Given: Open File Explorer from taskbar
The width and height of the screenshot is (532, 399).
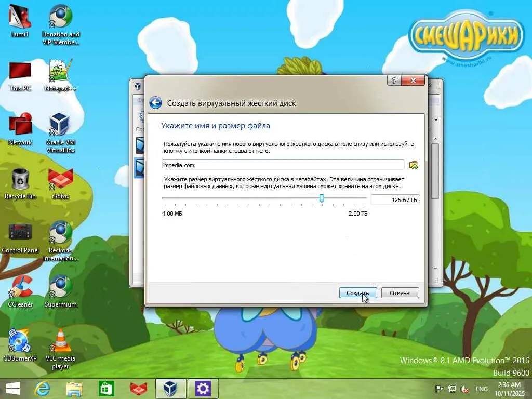Looking at the screenshot, I should pyautogui.click(x=74, y=389).
